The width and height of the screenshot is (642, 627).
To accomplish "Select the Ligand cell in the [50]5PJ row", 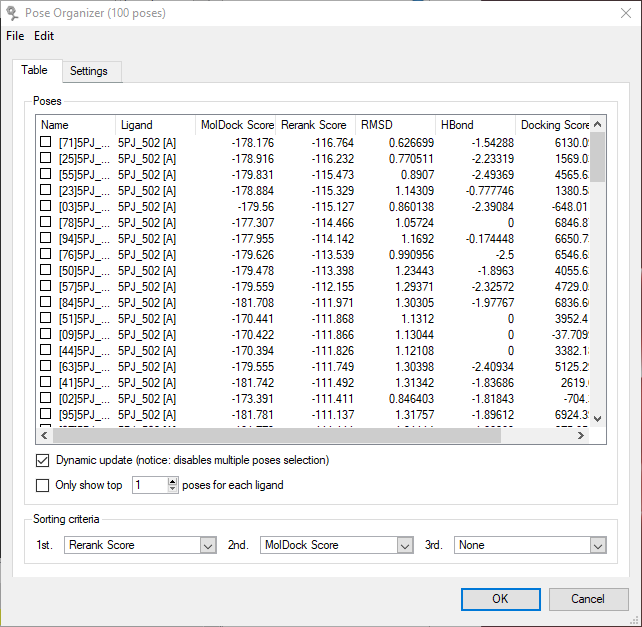I will [x=147, y=271].
